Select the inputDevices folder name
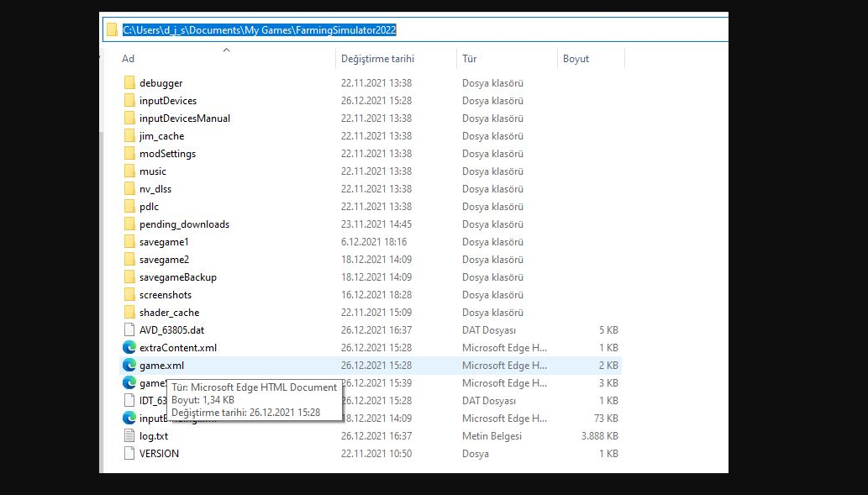The height and width of the screenshot is (495, 868). [x=168, y=101]
